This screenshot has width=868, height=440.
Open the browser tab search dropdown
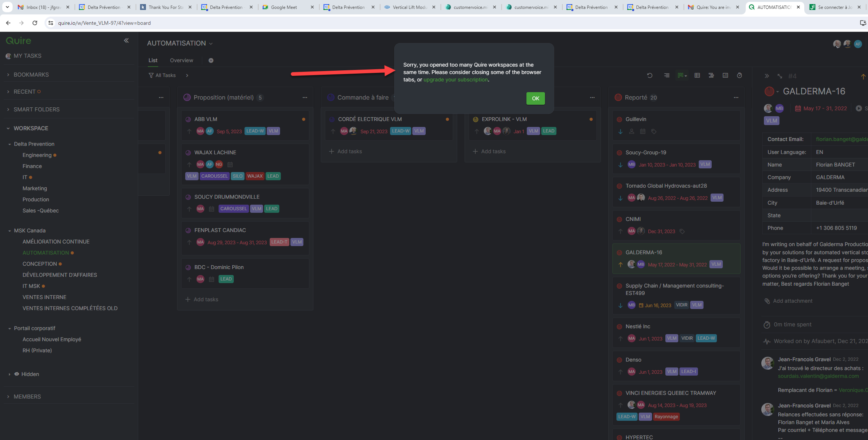[7, 7]
